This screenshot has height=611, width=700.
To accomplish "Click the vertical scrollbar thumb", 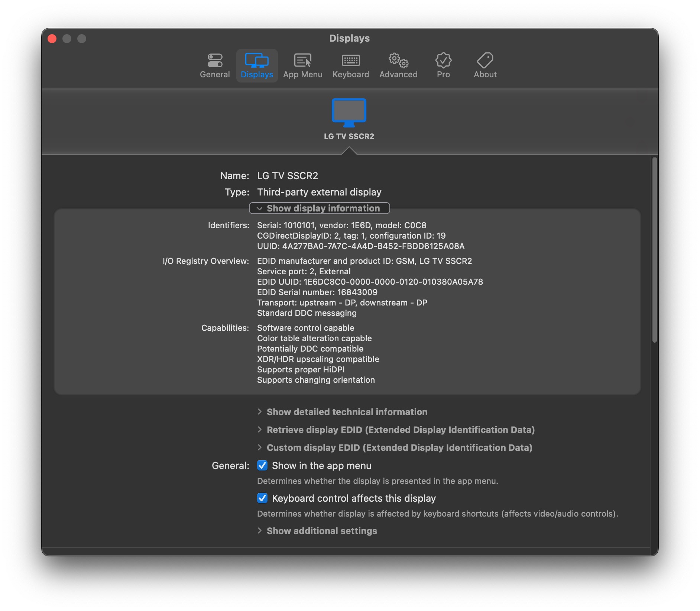I will coord(654,250).
